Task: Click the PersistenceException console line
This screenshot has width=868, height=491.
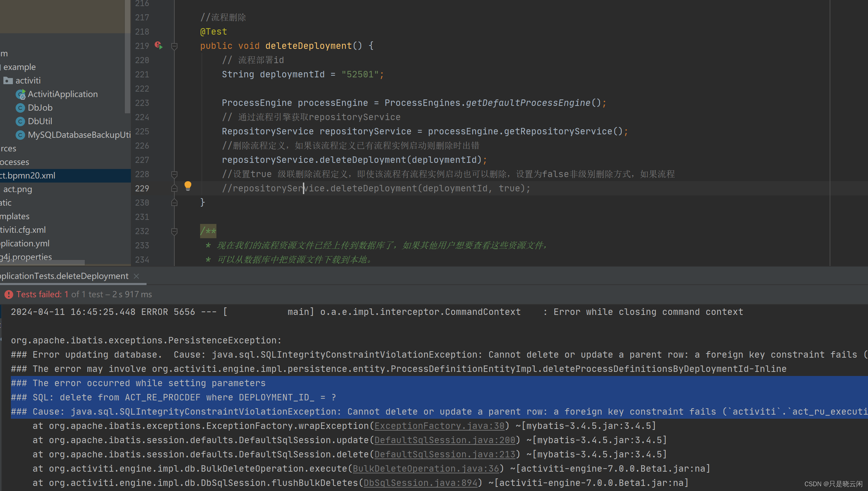Action: (x=146, y=340)
